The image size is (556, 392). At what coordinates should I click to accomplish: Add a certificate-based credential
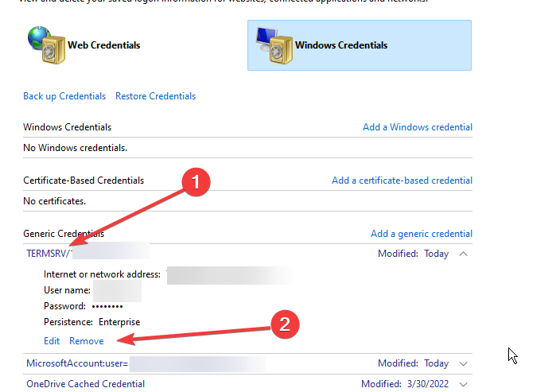tap(402, 180)
